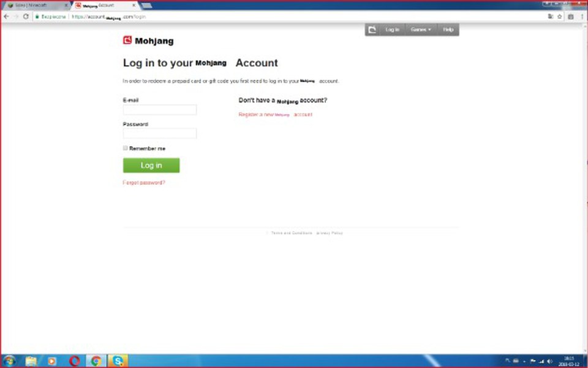This screenshot has height=368, width=588.
Task: Focus the E-mail input field
Action: coord(160,110)
